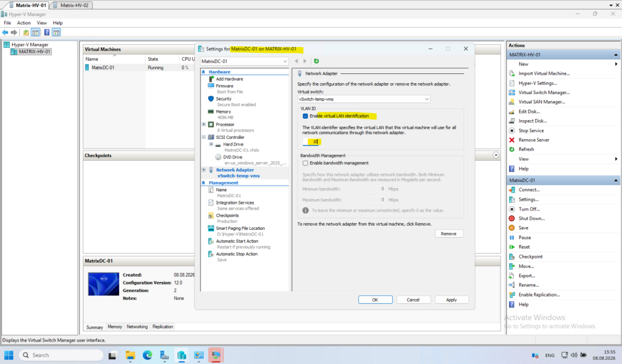Click Windows Start button
622x364 pixels.
[9, 356]
